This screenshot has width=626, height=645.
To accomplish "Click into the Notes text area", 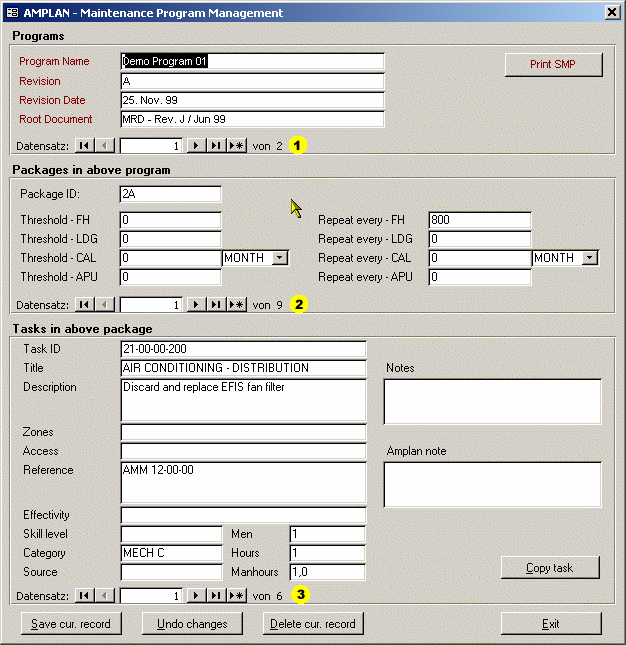I will 492,401.
